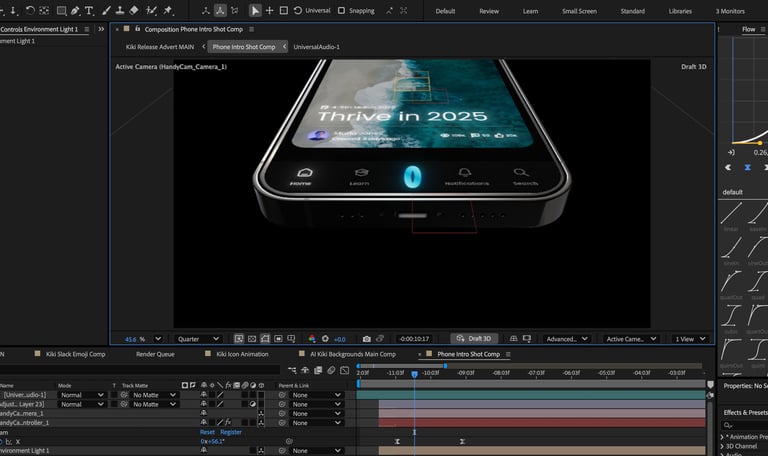Toggle shy switch on Univer..udio-1 layer

click(x=204, y=395)
